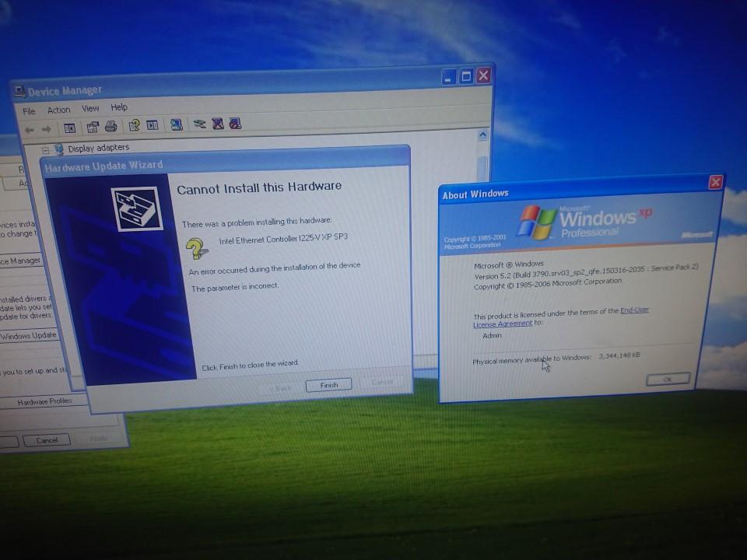
Task: Open the File menu in Device Manager
Action: click(29, 111)
